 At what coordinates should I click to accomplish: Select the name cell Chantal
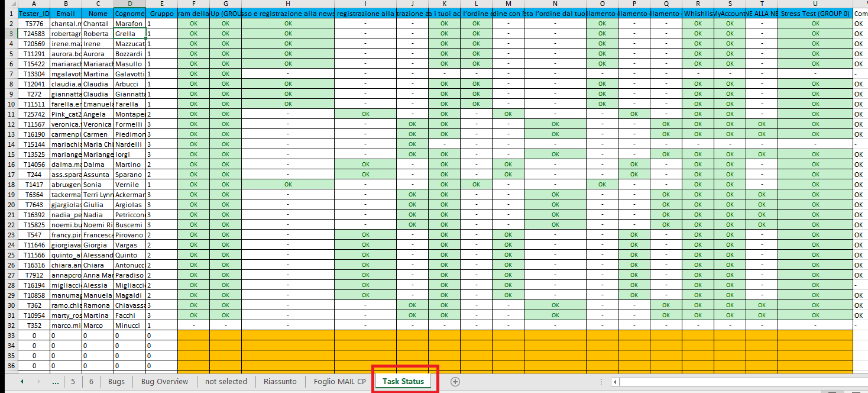[x=98, y=23]
